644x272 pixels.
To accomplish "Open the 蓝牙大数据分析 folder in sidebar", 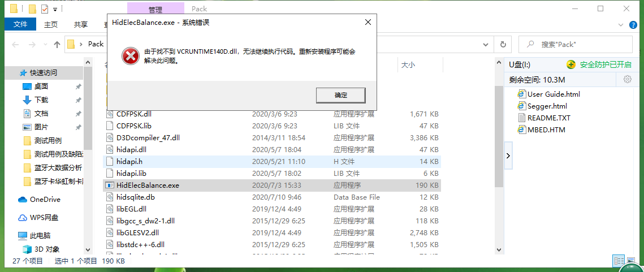I will [x=58, y=167].
